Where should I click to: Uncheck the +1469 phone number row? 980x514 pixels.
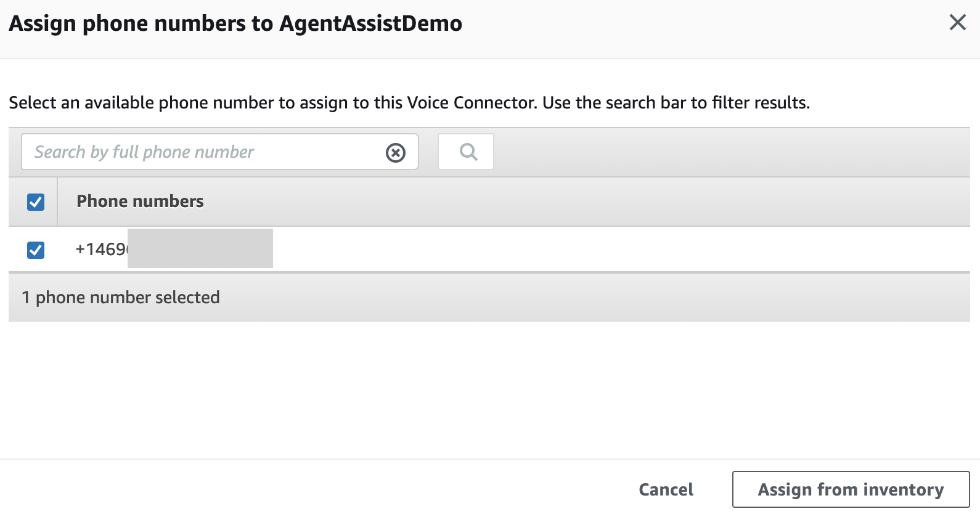click(36, 250)
